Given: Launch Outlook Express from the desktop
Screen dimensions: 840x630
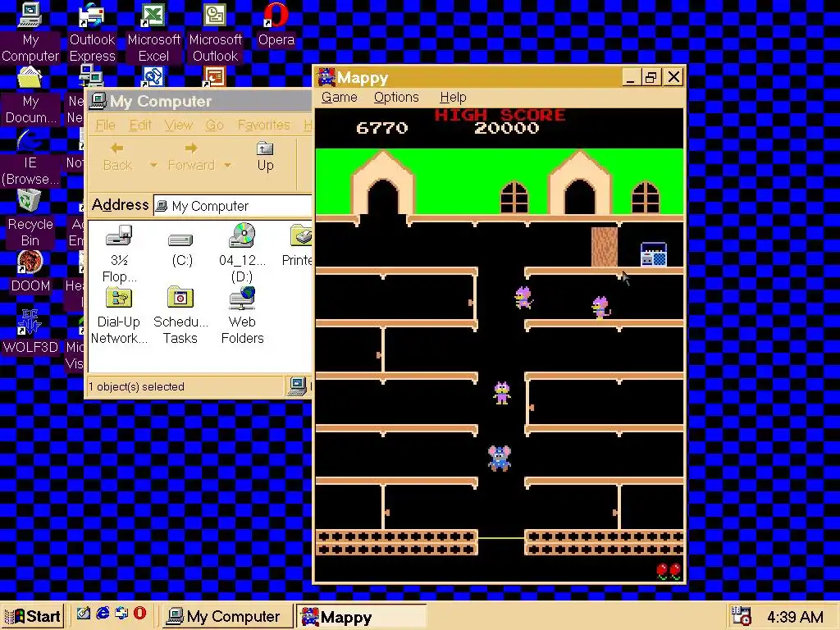Looking at the screenshot, I should 92,32.
